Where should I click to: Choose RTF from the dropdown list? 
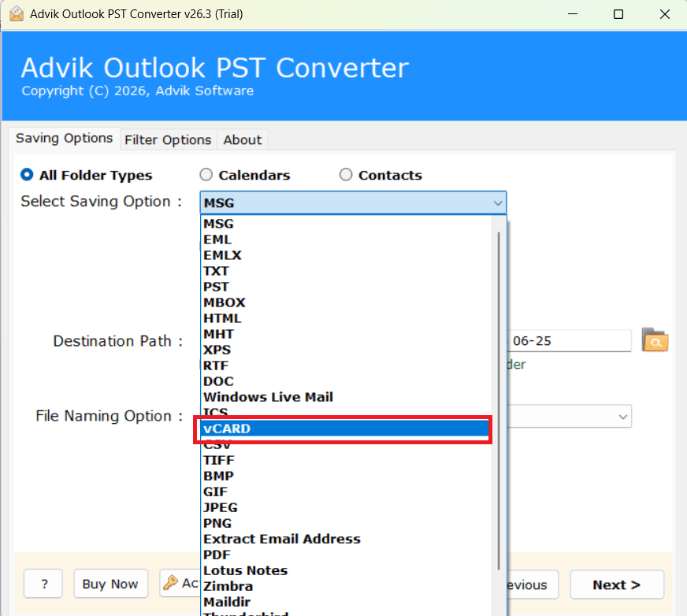pos(346,366)
